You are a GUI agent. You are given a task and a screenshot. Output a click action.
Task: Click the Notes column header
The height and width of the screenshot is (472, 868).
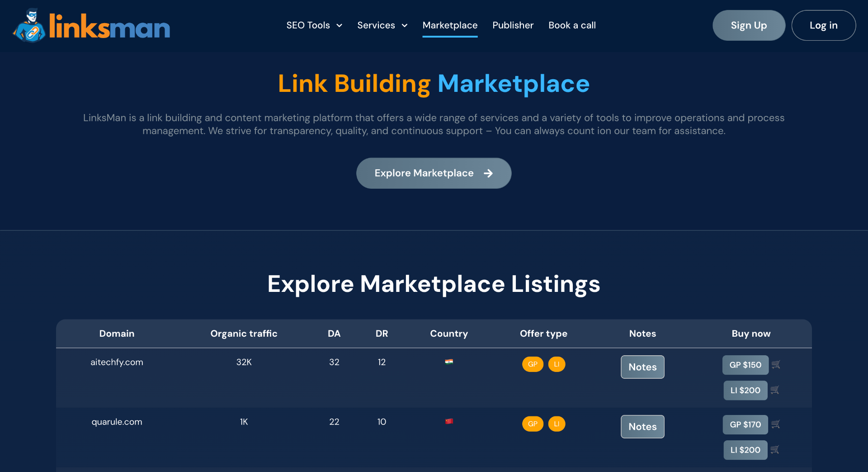(x=642, y=334)
